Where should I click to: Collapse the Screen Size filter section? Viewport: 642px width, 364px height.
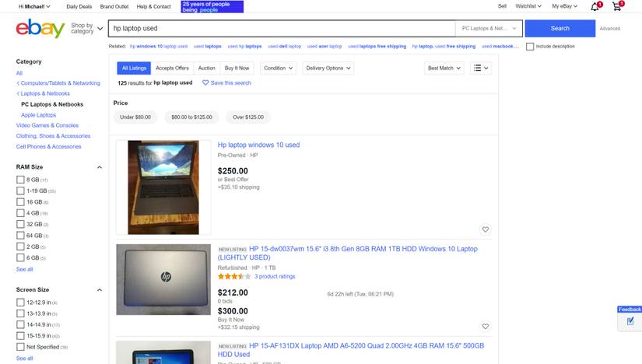[99, 290]
